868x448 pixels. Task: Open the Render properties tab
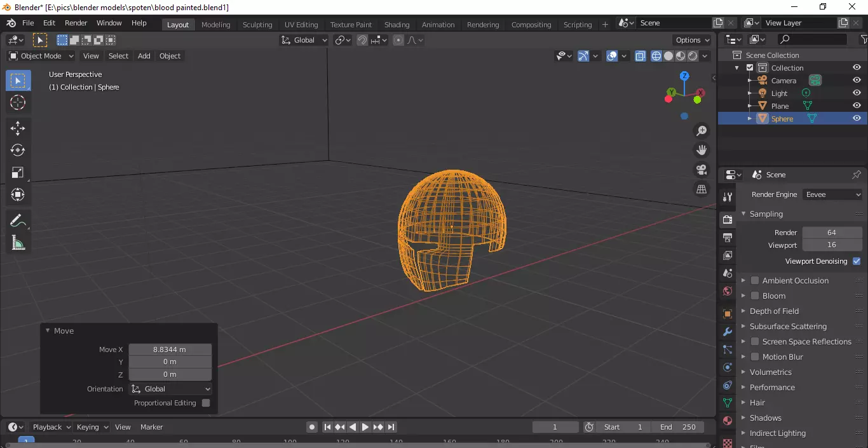point(728,220)
